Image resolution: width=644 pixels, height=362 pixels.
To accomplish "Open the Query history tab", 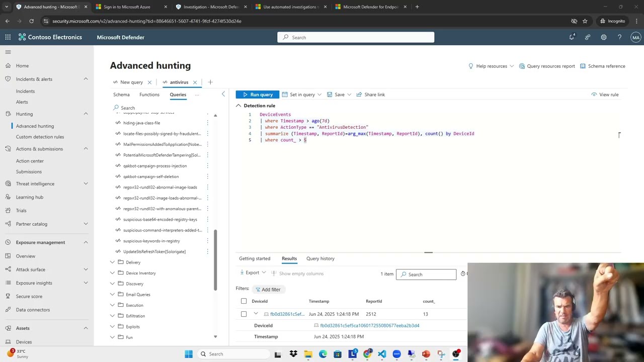I will coord(320,258).
